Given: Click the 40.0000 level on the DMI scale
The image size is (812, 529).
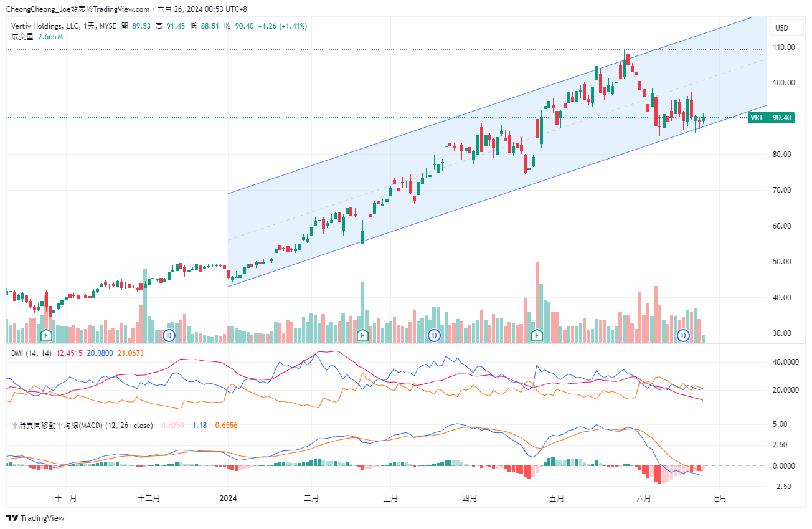Looking at the screenshot, I should (x=781, y=361).
